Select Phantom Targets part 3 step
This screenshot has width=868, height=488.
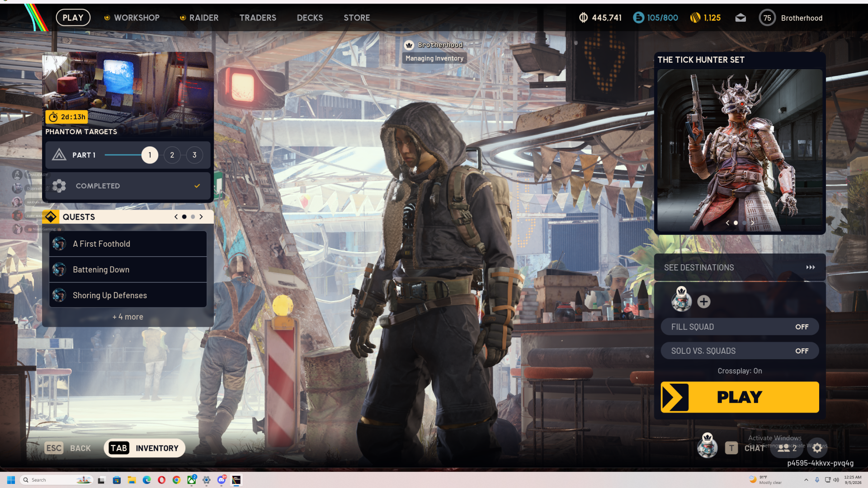[x=194, y=155]
